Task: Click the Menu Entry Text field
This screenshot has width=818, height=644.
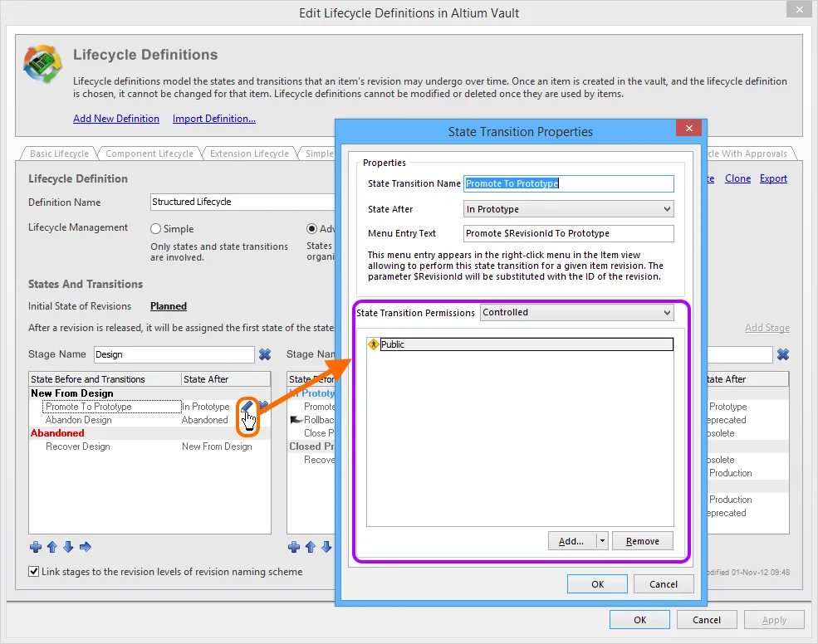Action: click(569, 233)
